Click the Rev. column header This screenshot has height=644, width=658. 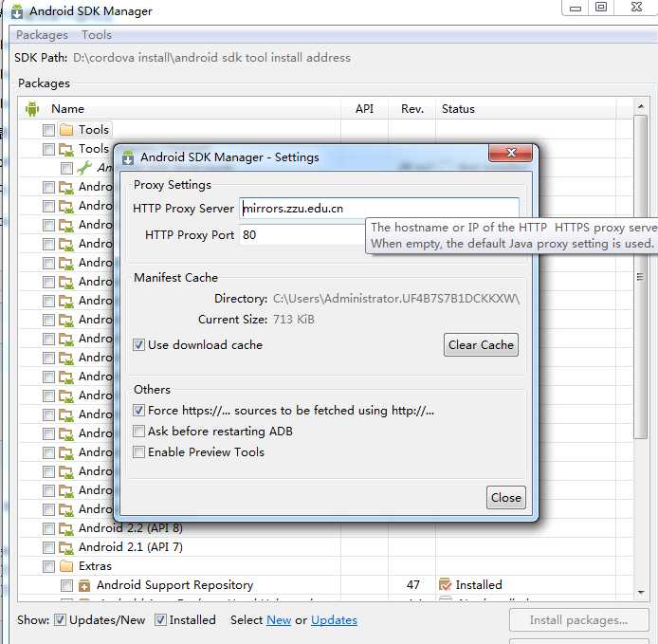pos(412,109)
